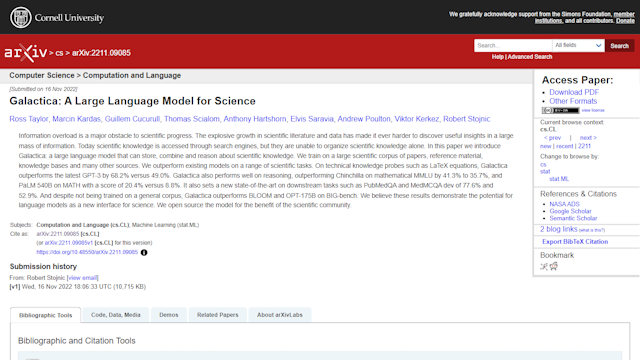Go to next paper link
This screenshot has width=640, height=360.
click(x=588, y=138)
